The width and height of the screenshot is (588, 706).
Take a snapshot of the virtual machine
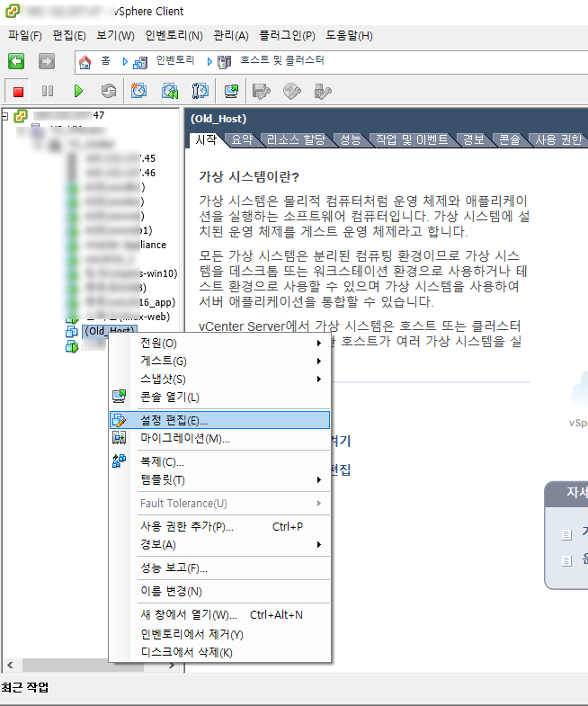[138, 91]
